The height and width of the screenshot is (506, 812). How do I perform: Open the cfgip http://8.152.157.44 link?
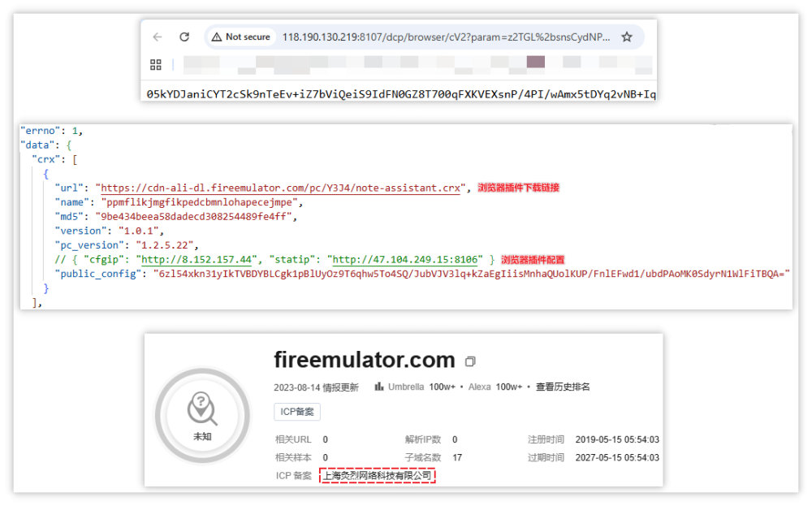(193, 259)
